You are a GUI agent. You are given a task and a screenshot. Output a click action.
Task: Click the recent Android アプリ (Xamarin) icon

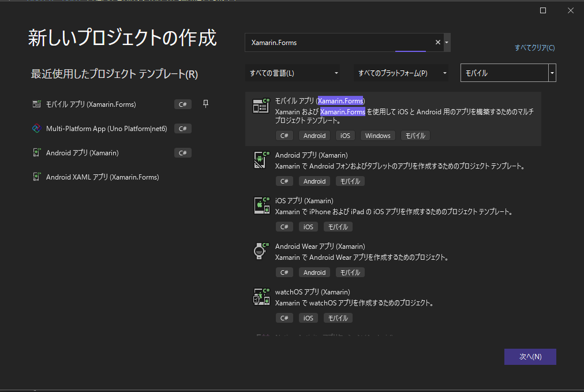36,153
